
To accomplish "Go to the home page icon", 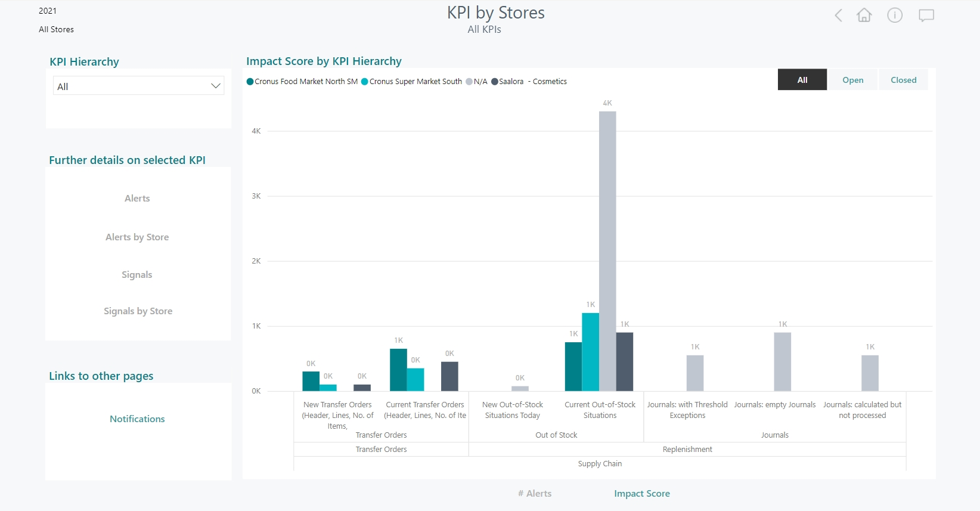I will [x=864, y=16].
